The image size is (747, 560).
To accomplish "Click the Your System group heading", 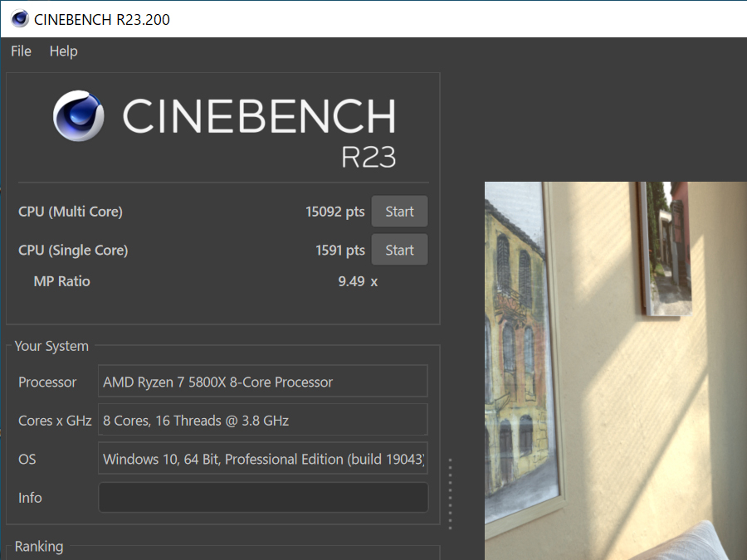I will tap(51, 346).
